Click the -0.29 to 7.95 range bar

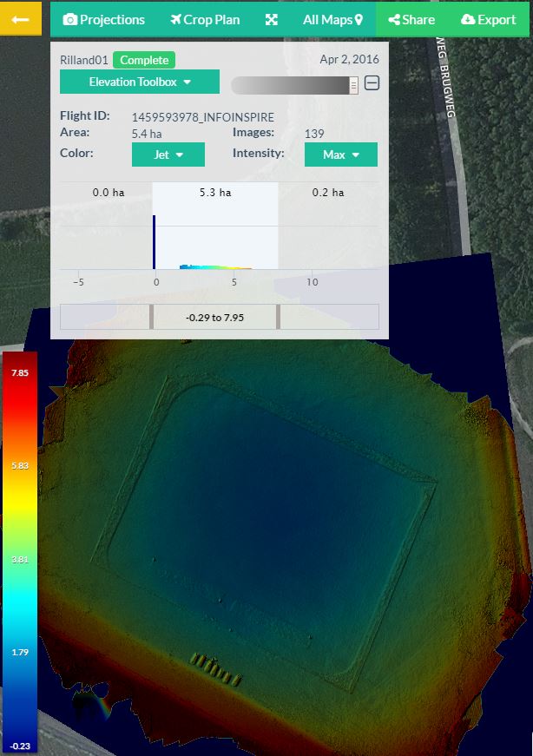214,317
